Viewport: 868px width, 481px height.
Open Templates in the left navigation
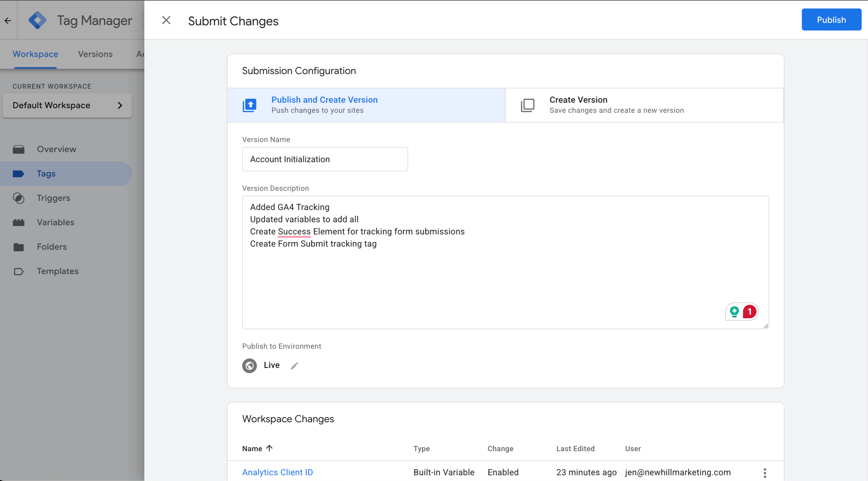(57, 271)
